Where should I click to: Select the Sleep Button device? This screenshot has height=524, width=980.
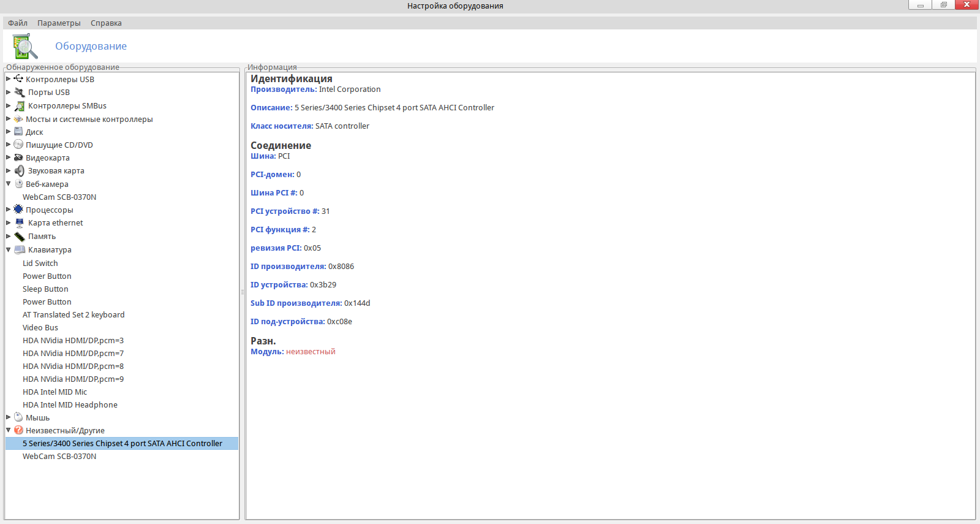coord(45,289)
